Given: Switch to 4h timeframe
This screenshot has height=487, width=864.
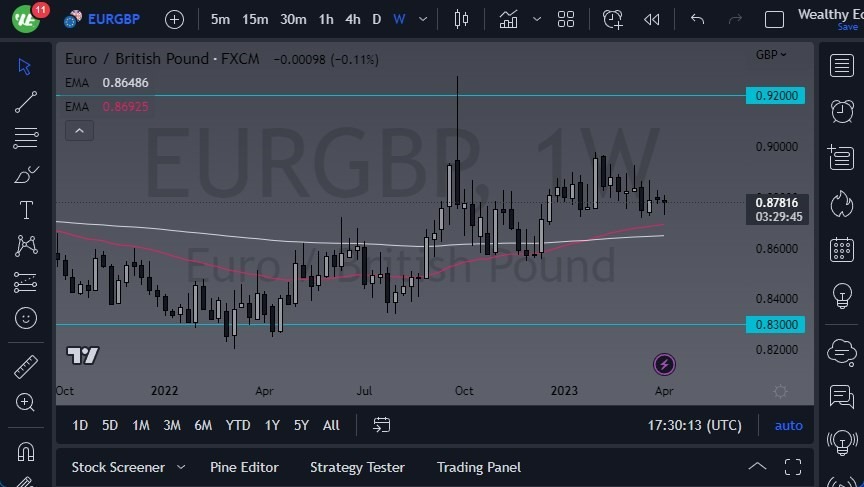Looking at the screenshot, I should point(353,19).
